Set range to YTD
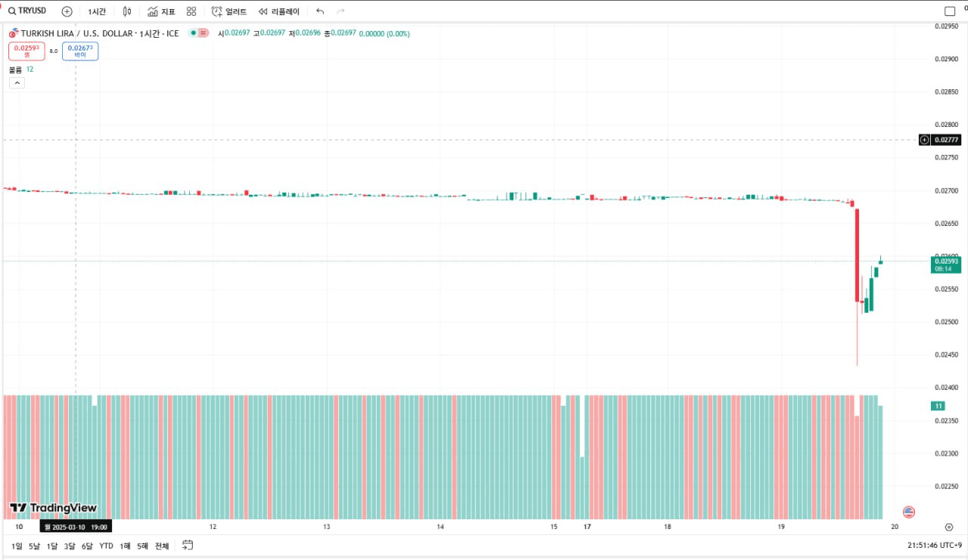968x560 pixels. [x=106, y=546]
